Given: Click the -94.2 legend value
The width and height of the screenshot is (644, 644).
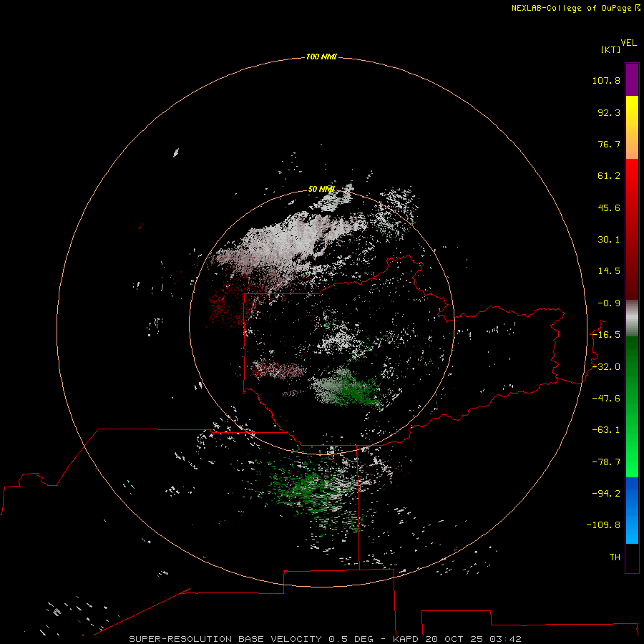Looking at the screenshot, I should coord(606,494).
